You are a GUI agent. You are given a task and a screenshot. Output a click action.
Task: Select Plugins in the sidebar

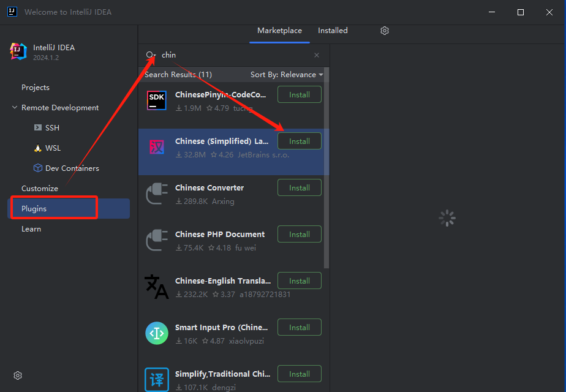click(69, 209)
